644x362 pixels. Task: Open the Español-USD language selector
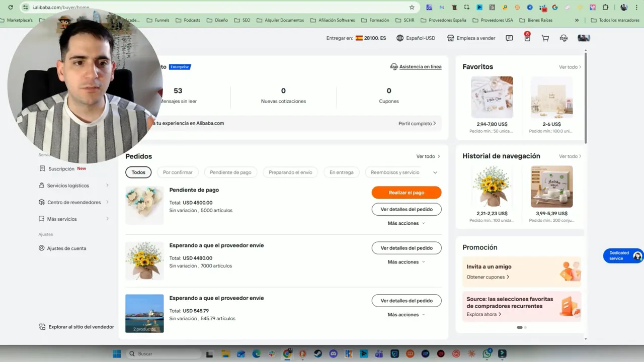point(416,38)
